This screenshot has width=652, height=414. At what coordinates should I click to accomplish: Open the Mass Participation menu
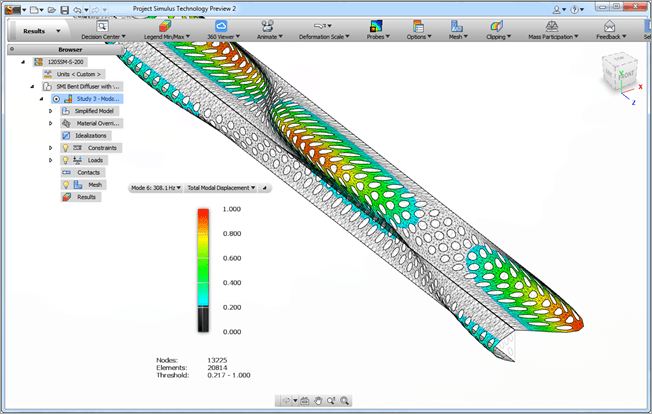[553, 37]
